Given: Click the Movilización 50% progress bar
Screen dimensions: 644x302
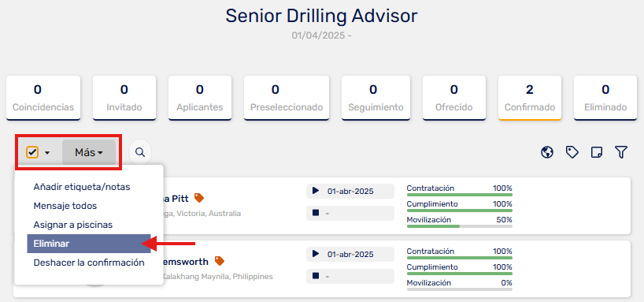Looking at the screenshot, I should point(460,226).
